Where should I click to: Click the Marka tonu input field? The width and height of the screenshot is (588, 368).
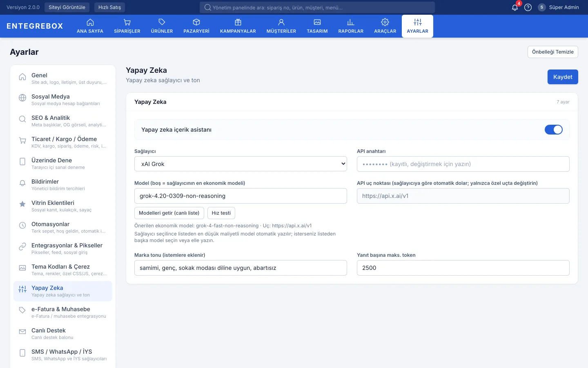click(x=241, y=268)
